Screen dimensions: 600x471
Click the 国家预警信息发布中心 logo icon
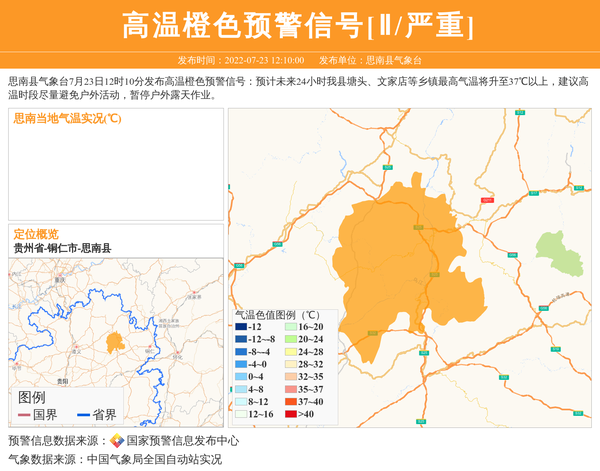pyautogui.click(x=117, y=441)
